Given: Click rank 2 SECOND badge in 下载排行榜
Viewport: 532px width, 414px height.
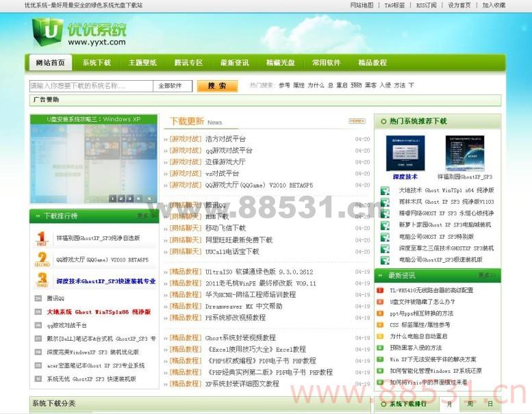Looking at the screenshot, I should click(x=42, y=259).
